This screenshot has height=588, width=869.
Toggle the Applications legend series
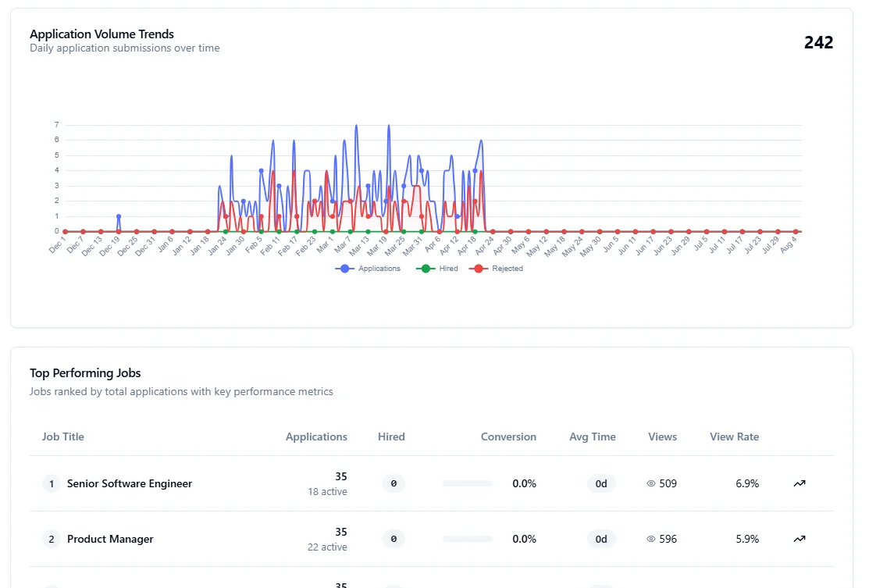pyautogui.click(x=368, y=269)
